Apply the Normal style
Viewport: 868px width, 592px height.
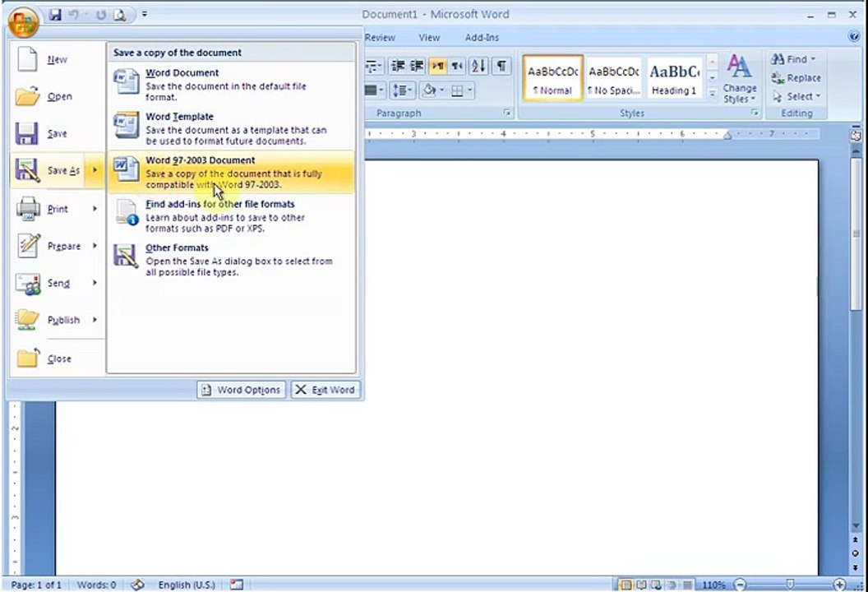[552, 78]
